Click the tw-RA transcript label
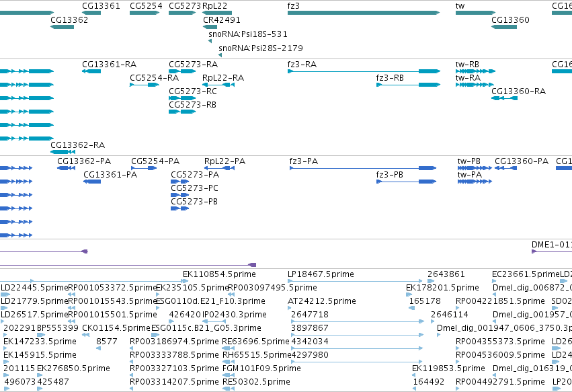 tap(468, 78)
